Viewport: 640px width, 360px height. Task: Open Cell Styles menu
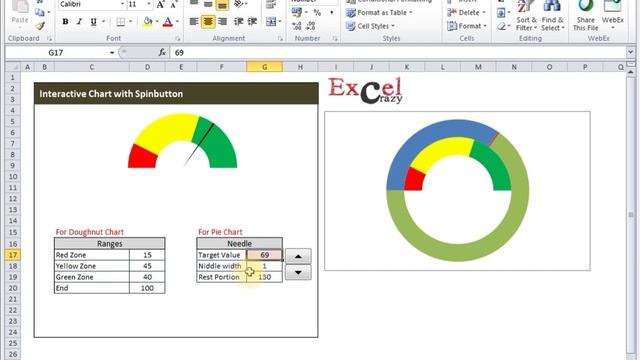[370, 26]
